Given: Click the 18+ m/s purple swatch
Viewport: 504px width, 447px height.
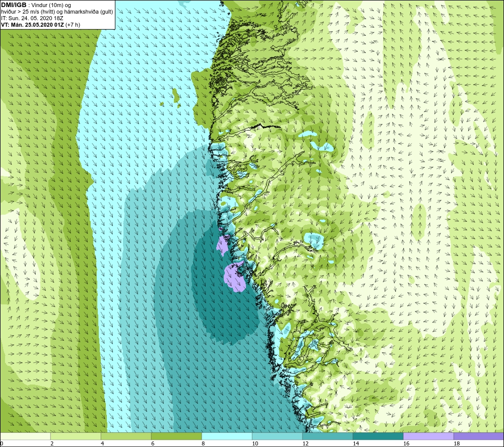Looking at the screenshot, I should 479,436.
